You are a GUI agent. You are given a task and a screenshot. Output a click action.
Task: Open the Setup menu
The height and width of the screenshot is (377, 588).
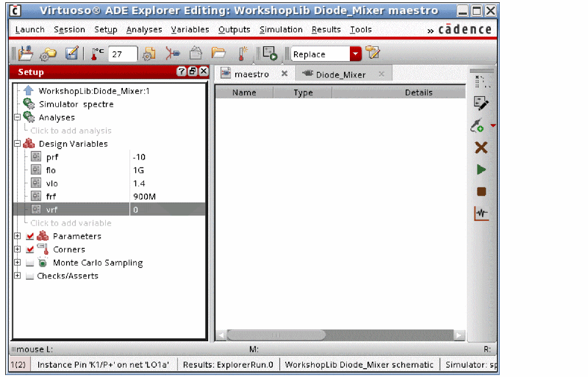coord(106,29)
